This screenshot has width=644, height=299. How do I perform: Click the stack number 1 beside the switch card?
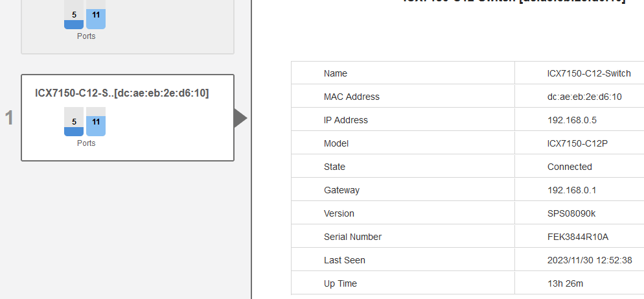click(x=9, y=118)
